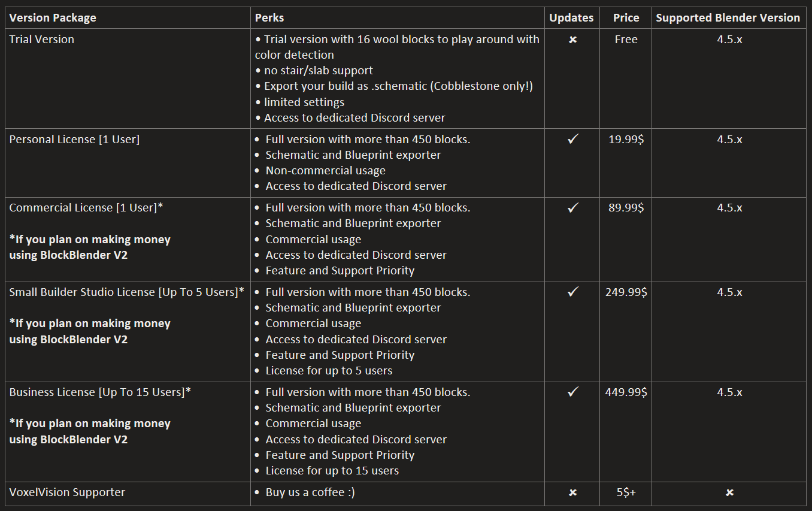Select the Trial Version package name
The image size is (812, 511).
click(42, 40)
